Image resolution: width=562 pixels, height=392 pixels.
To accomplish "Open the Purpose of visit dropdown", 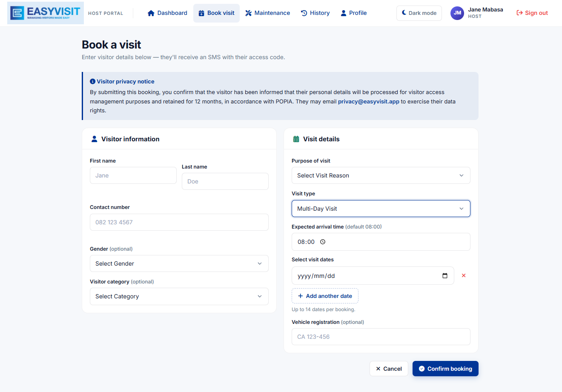I will point(381,175).
